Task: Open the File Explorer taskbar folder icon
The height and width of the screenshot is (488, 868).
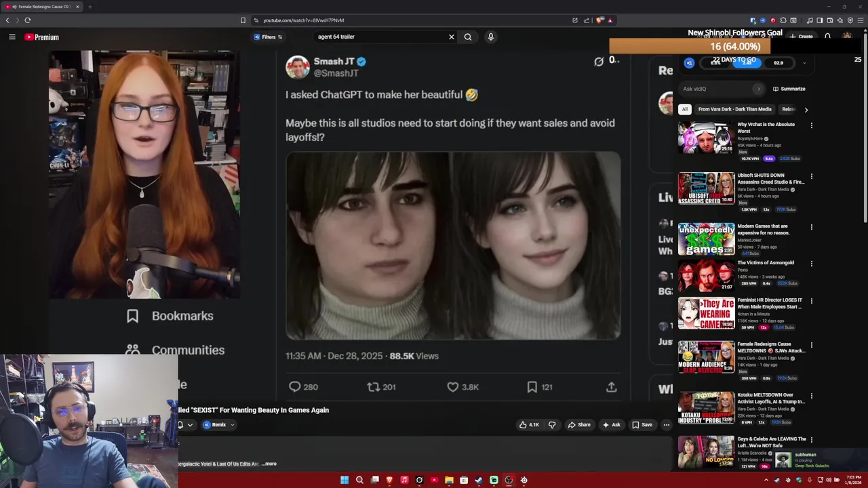Action: (x=449, y=480)
